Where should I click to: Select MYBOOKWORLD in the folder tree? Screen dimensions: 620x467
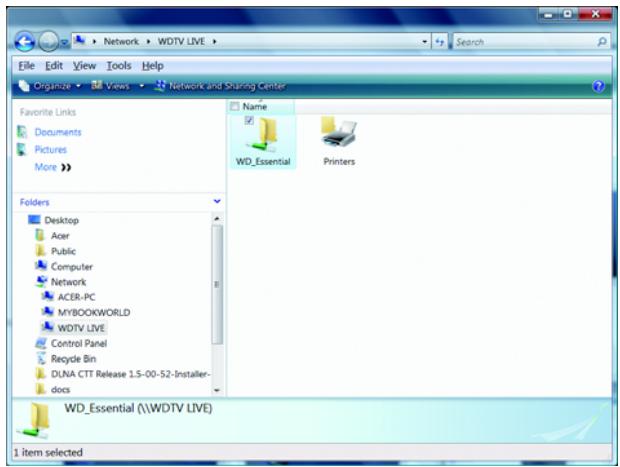[94, 312]
